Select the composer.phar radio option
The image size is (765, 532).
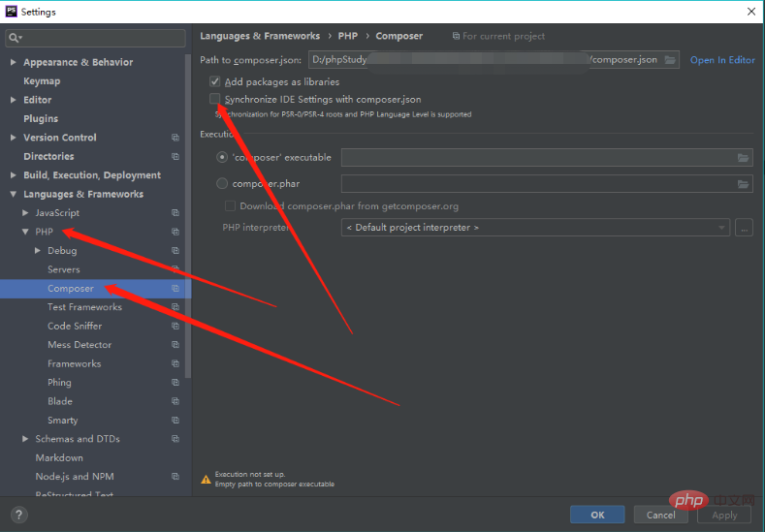coord(222,184)
